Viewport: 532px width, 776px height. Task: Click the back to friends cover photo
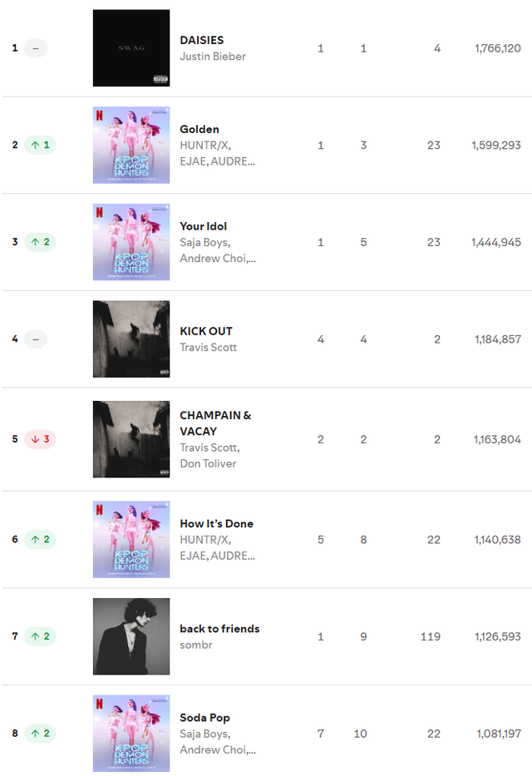(131, 636)
